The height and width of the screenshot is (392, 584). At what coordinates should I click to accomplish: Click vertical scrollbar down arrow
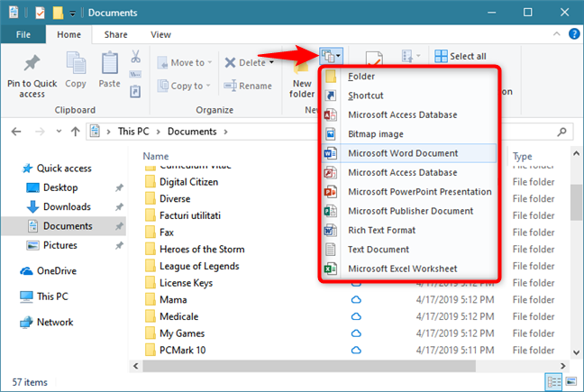click(x=576, y=352)
